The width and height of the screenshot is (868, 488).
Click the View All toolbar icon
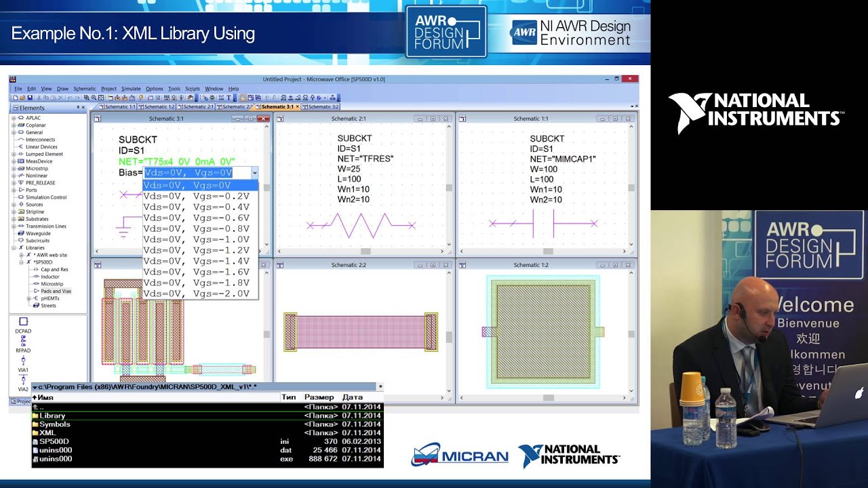click(x=101, y=98)
